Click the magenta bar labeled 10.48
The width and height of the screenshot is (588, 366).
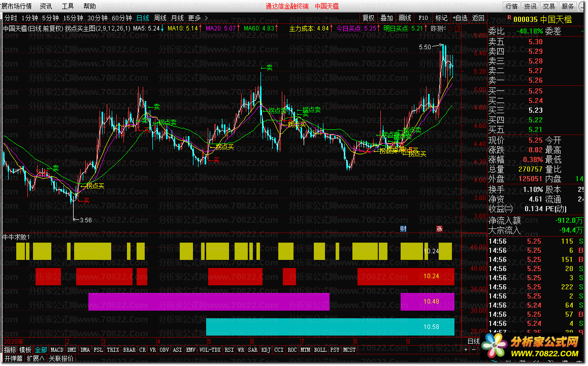(427, 302)
